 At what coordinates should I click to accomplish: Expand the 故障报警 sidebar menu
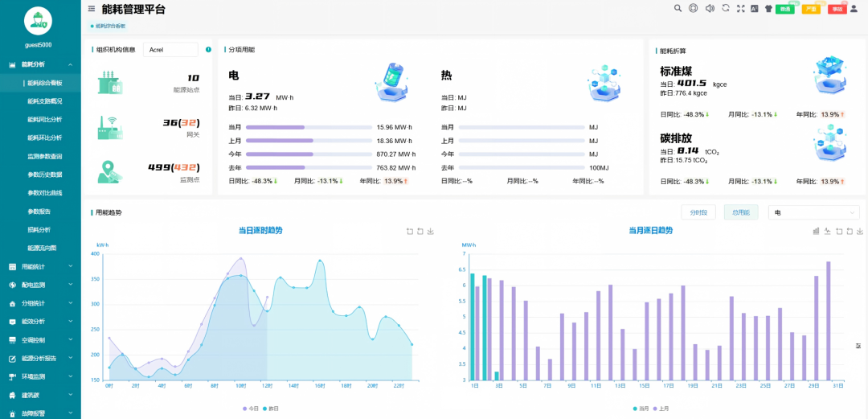click(x=40, y=413)
